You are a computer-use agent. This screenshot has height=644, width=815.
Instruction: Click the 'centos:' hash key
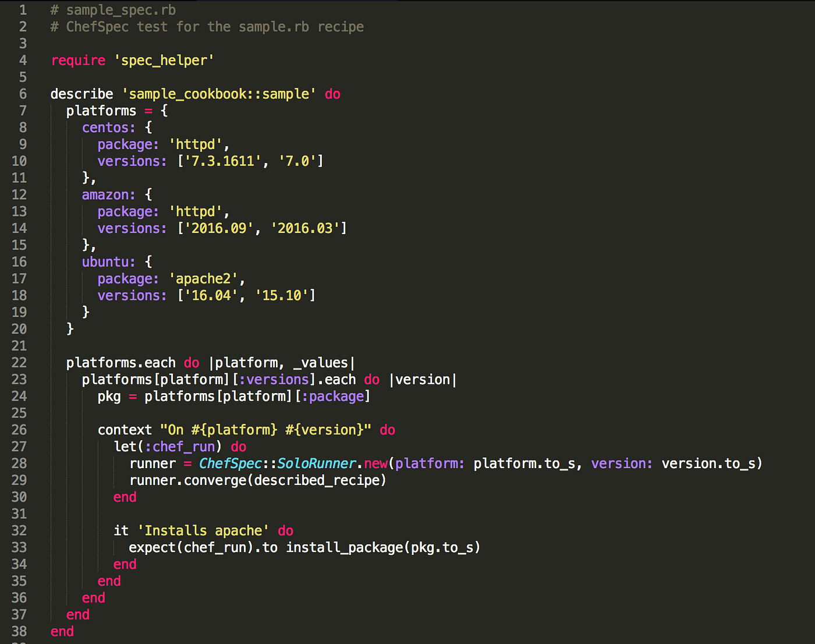(109, 128)
